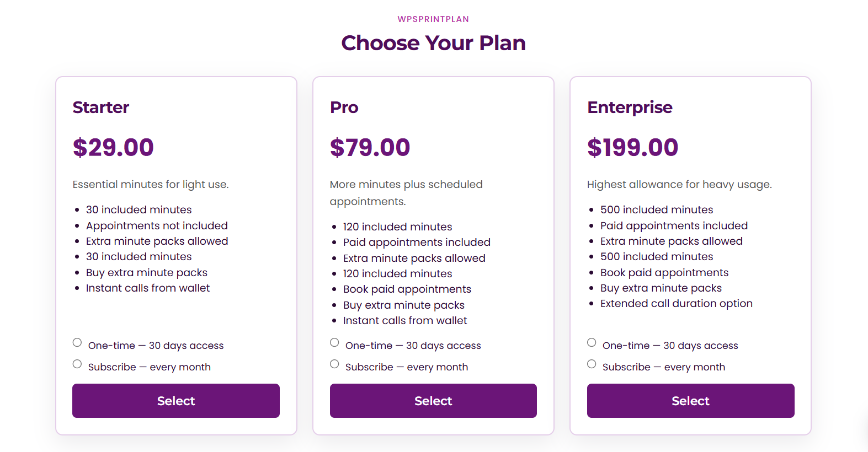Click the $199.00 price
The image size is (868, 452).
[632, 147]
